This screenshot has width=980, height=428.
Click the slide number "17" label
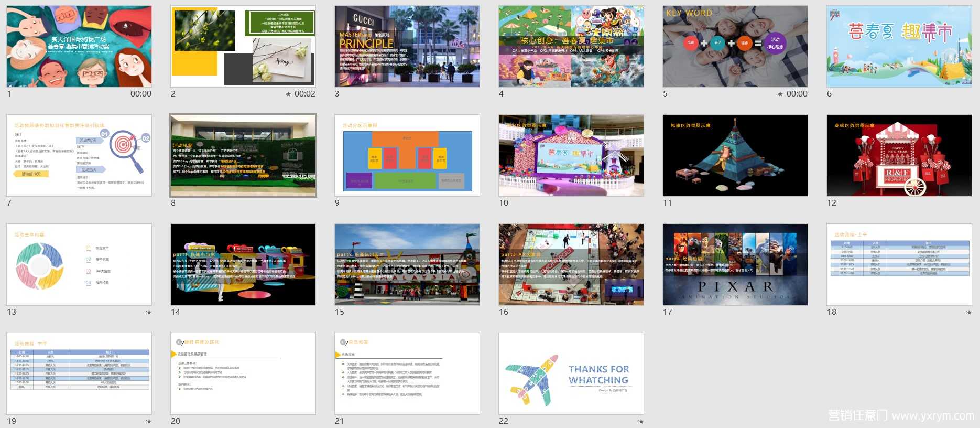point(668,312)
